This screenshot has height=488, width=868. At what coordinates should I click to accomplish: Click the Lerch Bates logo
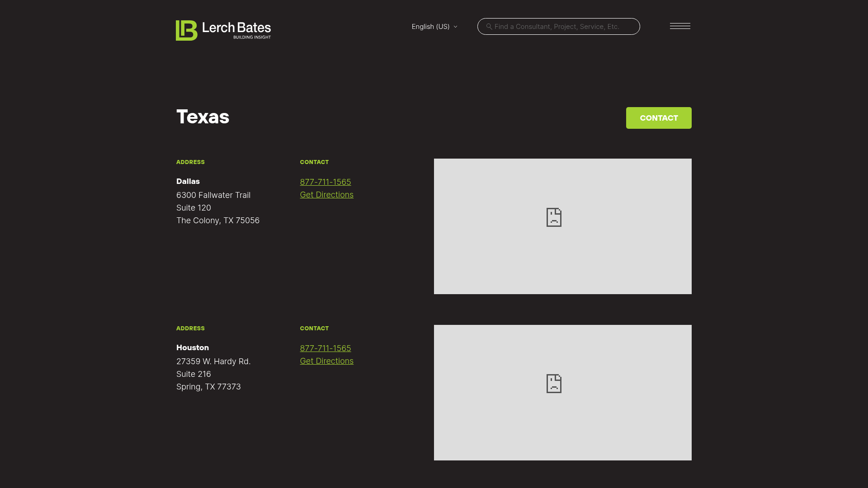click(223, 30)
